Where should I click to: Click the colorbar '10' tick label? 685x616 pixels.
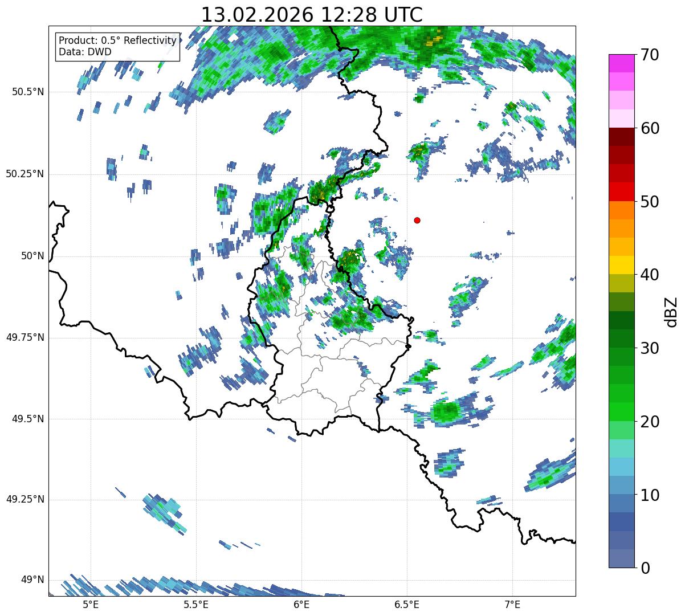[x=650, y=495]
